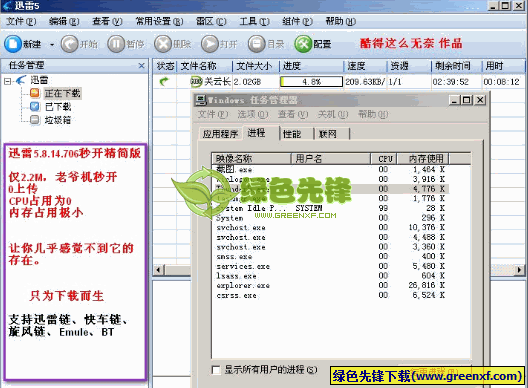Open the dropdown arrow next to 新建
528x388 pixels.
click(52, 44)
